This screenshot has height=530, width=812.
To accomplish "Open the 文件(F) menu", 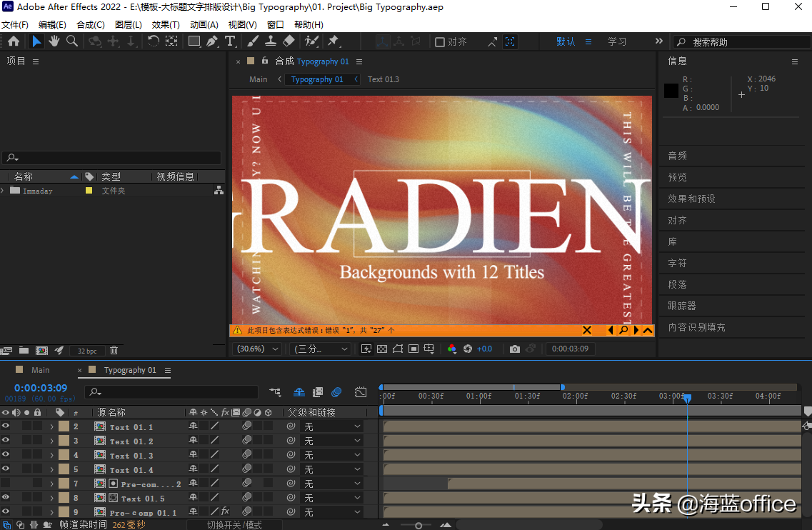I will [15, 25].
